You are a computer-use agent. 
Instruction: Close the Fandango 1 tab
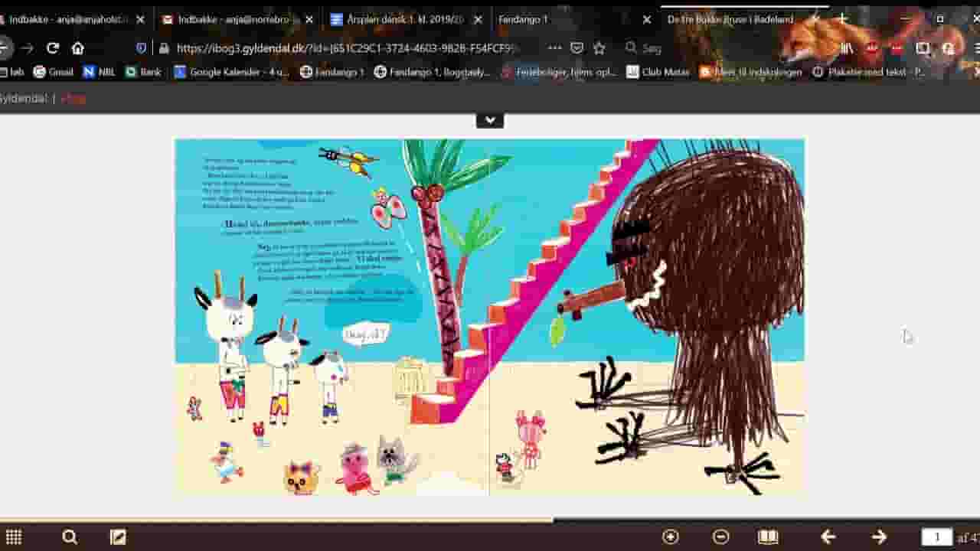[x=646, y=20]
